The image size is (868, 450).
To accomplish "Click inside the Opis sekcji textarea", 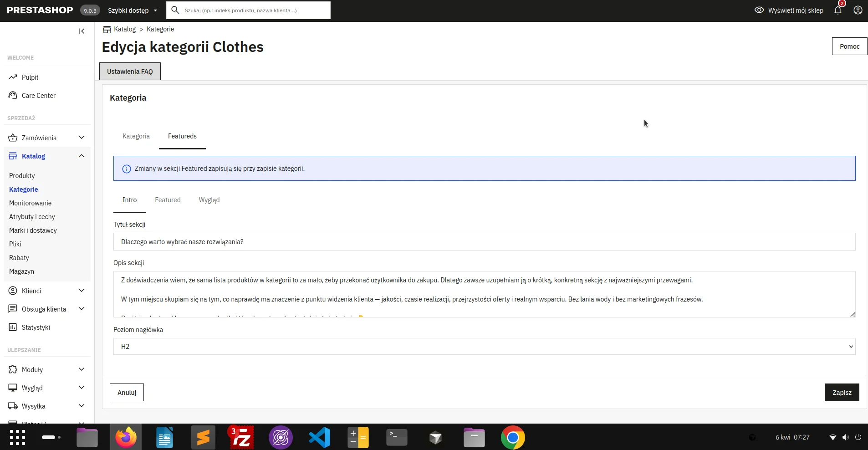I will tap(484, 294).
